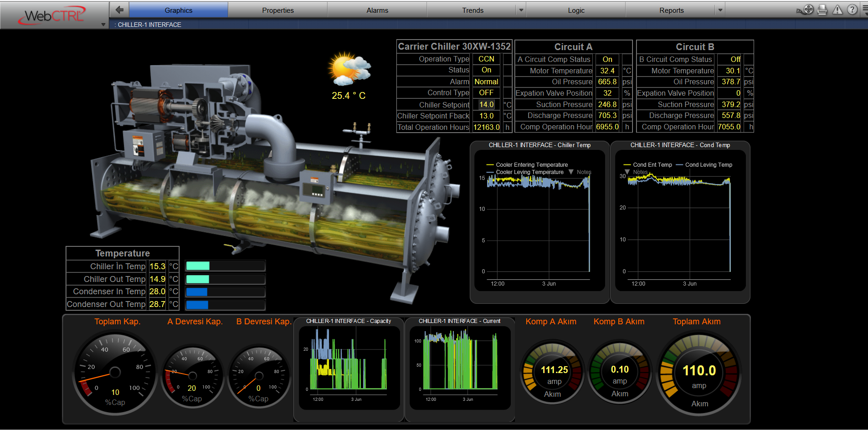Switch to the Logic tab

576,10
